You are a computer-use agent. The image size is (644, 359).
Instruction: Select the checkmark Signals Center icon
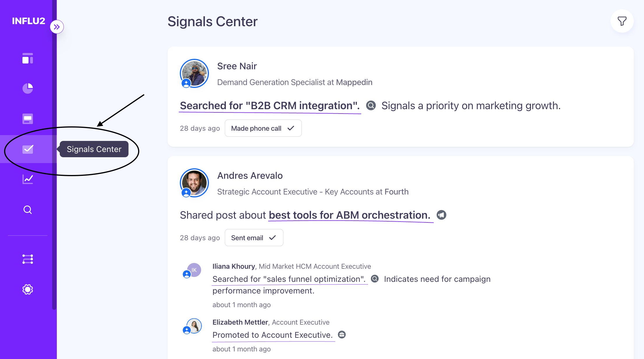tap(28, 149)
